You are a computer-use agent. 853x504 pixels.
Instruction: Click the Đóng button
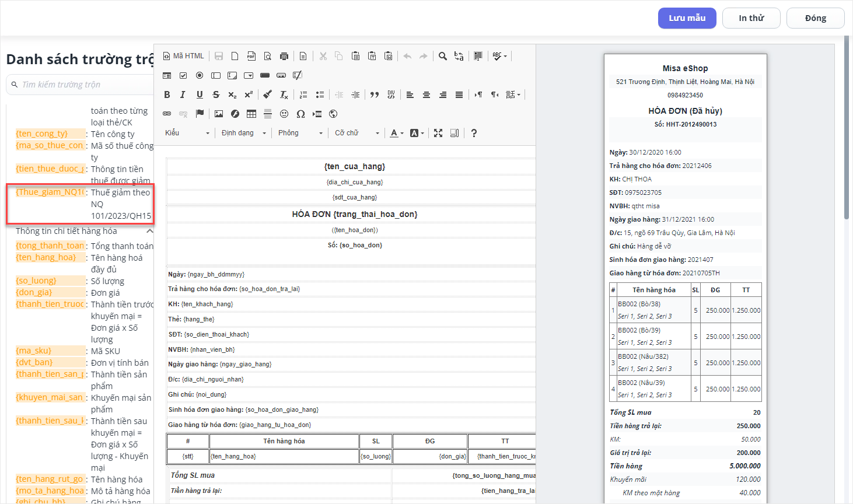[816, 18]
